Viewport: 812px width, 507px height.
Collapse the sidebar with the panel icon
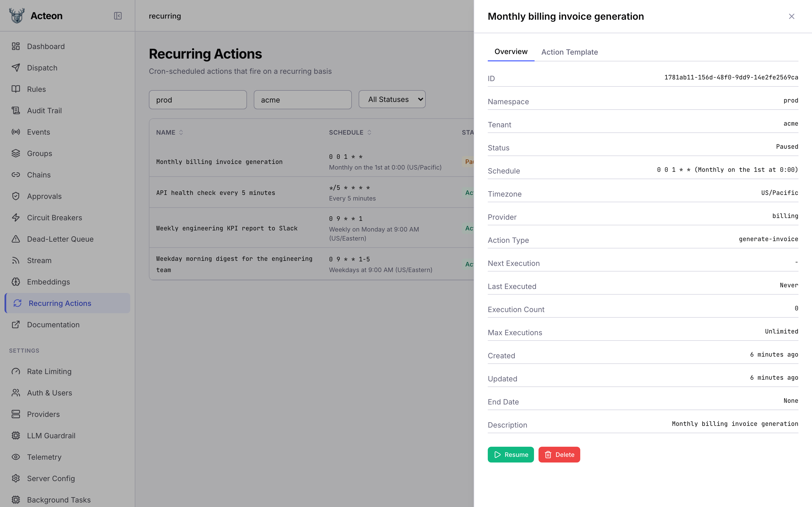point(118,16)
